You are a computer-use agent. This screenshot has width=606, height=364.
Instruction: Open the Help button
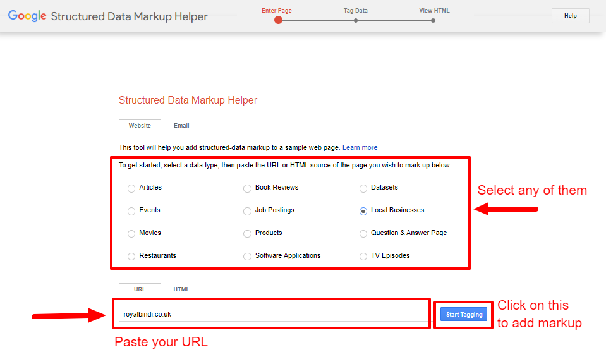[x=570, y=16]
